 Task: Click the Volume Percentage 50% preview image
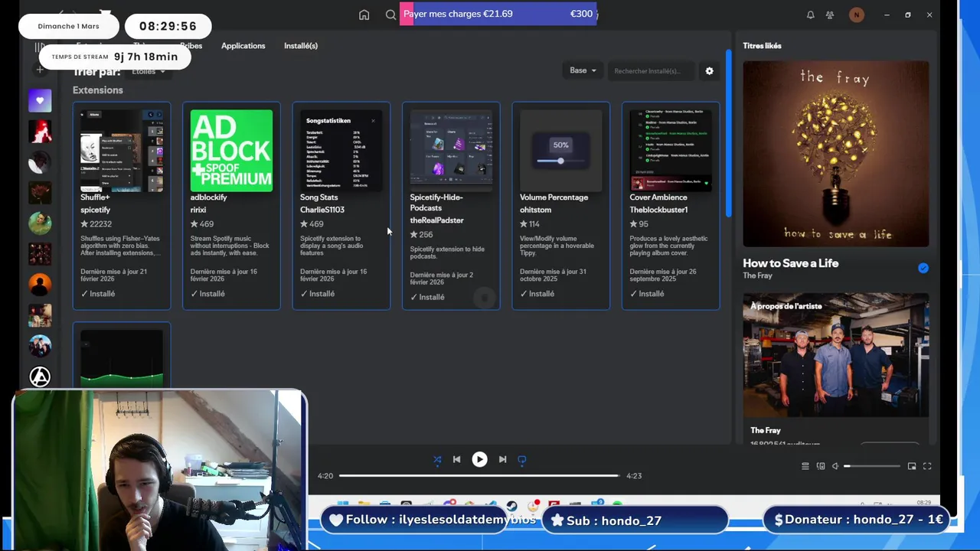tap(560, 151)
